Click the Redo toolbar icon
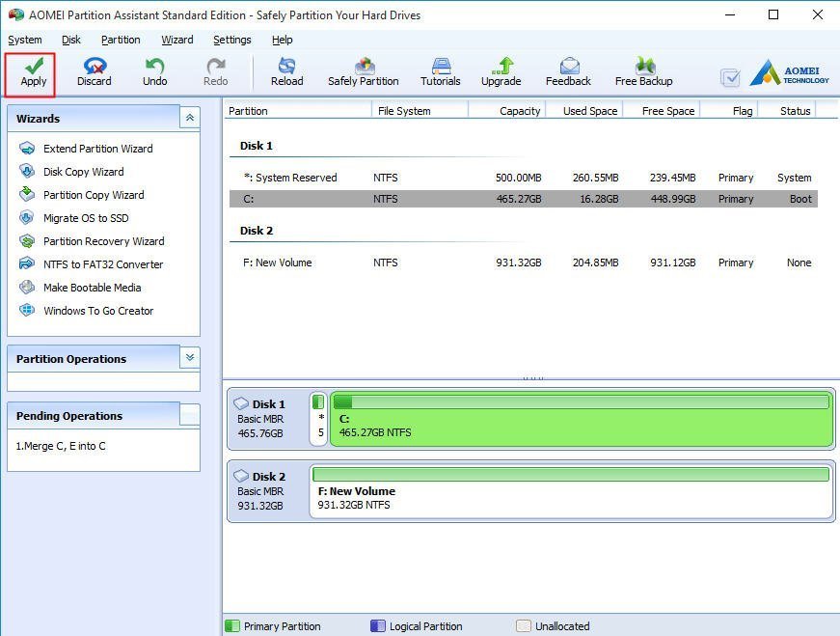 pos(216,72)
